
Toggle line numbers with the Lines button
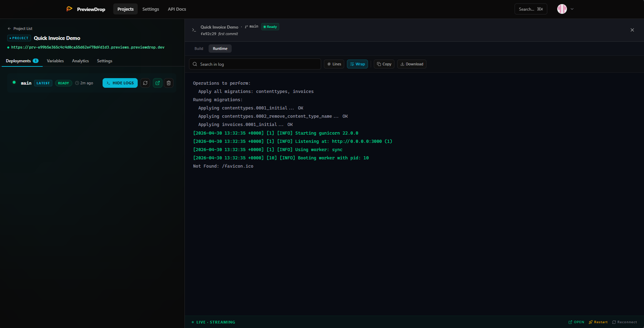tap(334, 64)
